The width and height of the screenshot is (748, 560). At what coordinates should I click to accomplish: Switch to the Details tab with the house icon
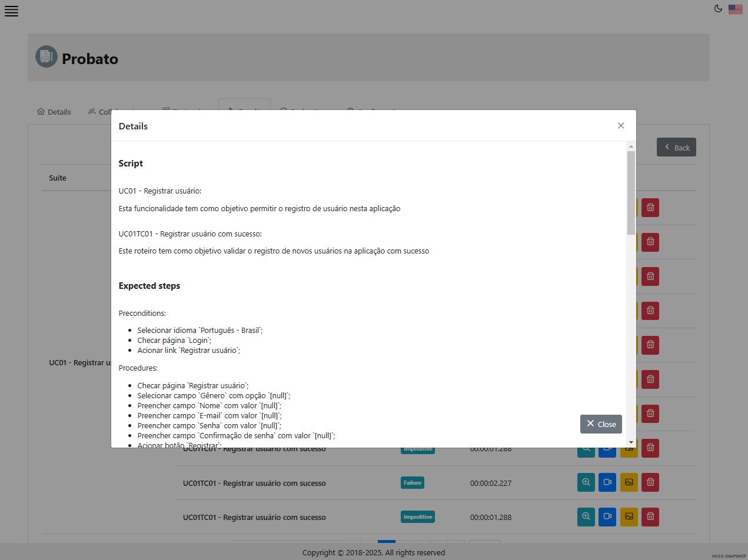point(54,112)
